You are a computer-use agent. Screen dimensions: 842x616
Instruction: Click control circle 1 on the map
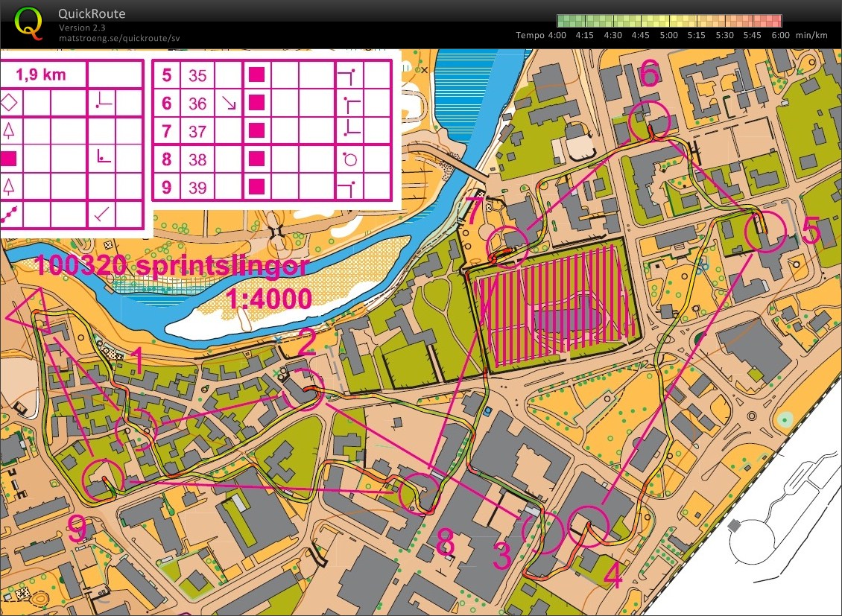point(136,429)
